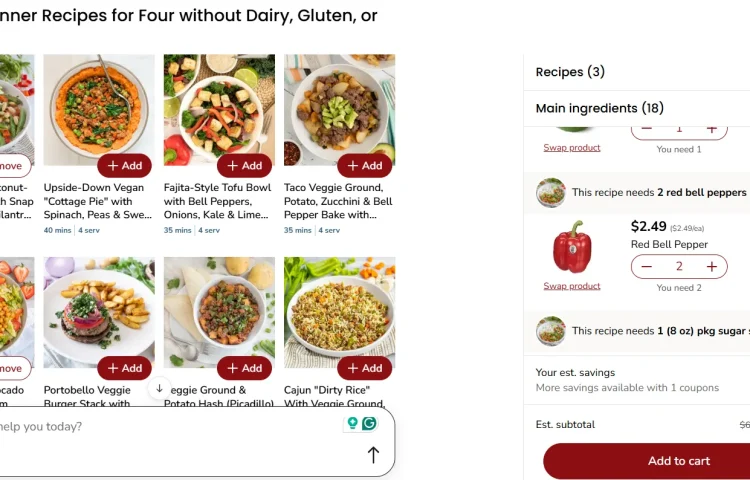The width and height of the screenshot is (750, 480).
Task: Add Cajun Dirty Rice recipe
Action: coord(364,368)
